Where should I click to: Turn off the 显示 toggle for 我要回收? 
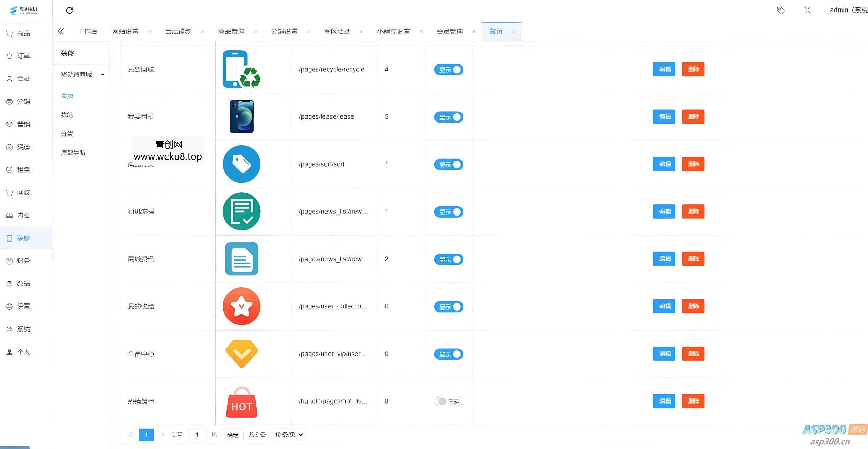[x=449, y=70]
